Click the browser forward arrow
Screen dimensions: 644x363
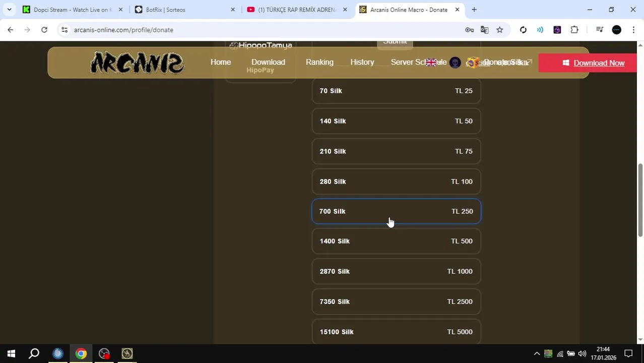point(27,30)
